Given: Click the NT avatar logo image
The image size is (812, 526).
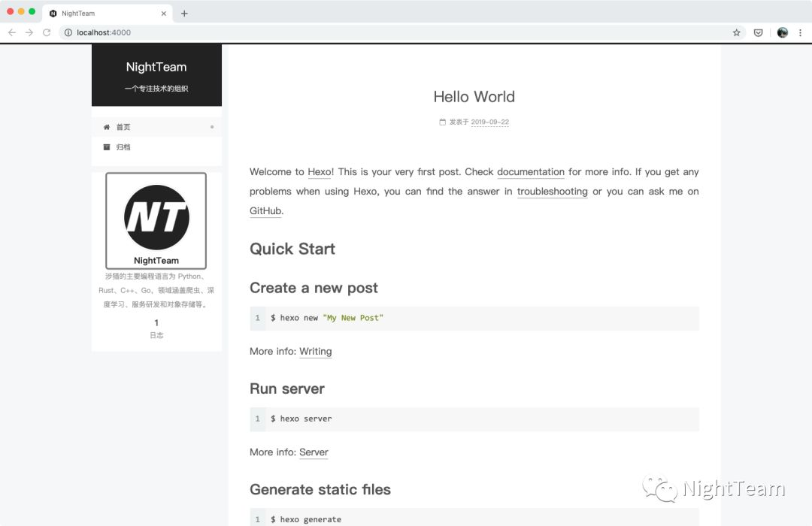Looking at the screenshot, I should (156, 221).
